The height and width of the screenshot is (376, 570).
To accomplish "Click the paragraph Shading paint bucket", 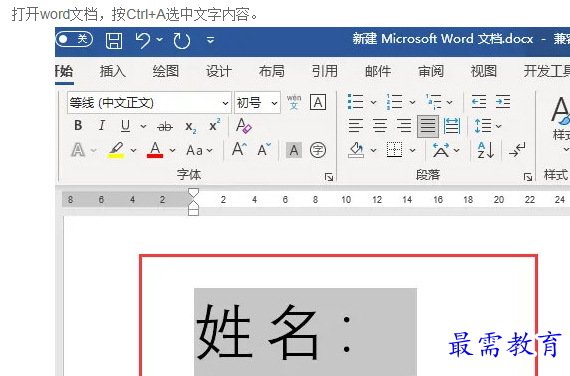I will point(356,150).
